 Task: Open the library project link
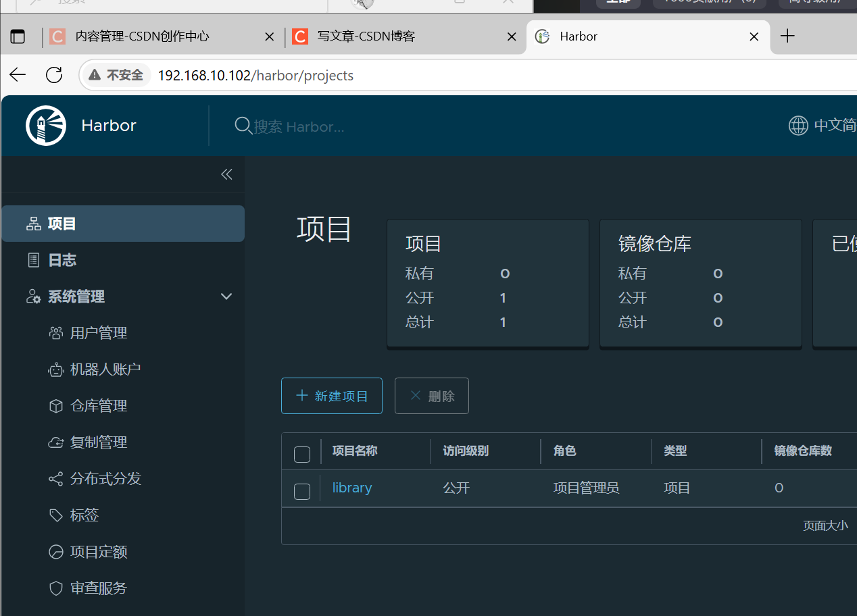[352, 488]
